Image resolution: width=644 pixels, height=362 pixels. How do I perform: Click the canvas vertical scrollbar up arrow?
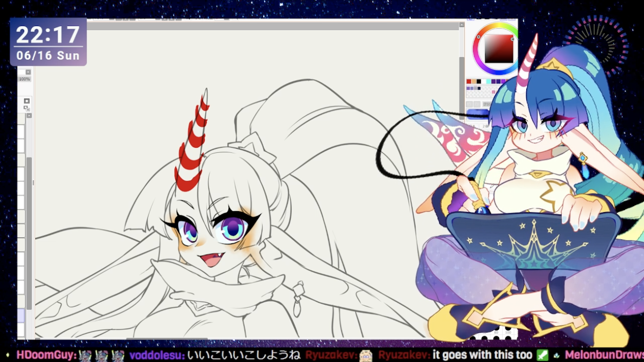pos(462,24)
